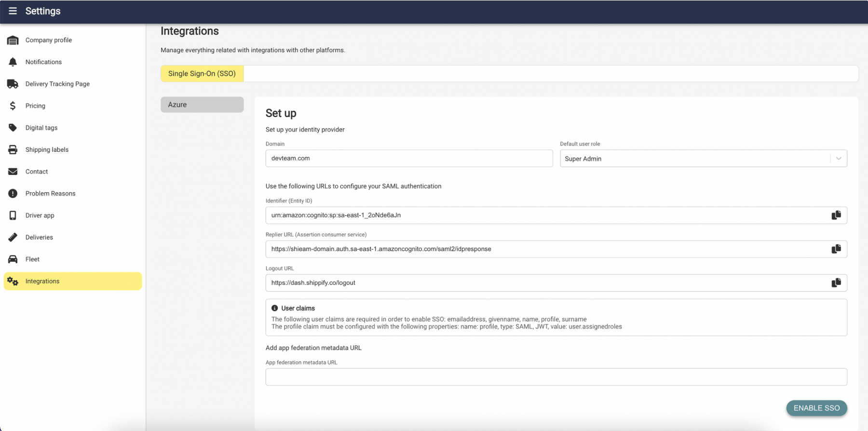Select the Delivery Tracking Page truck icon
868x431 pixels.
tap(13, 84)
